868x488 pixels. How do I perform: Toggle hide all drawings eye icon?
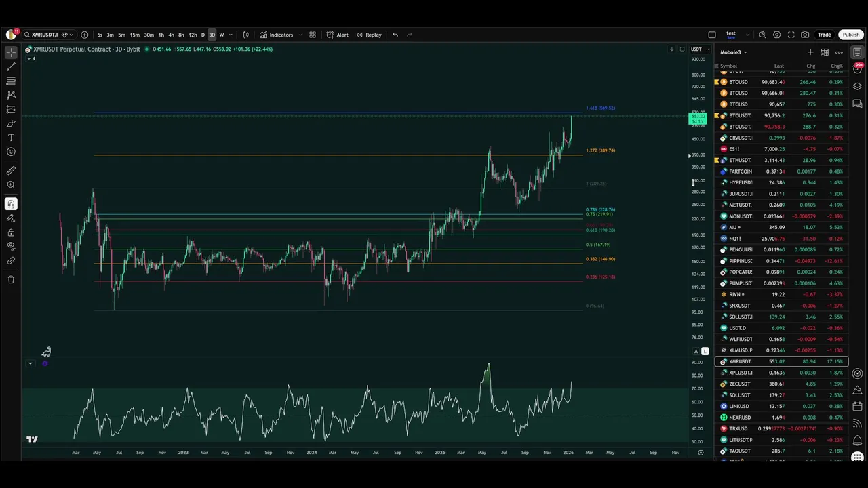coord(11,247)
